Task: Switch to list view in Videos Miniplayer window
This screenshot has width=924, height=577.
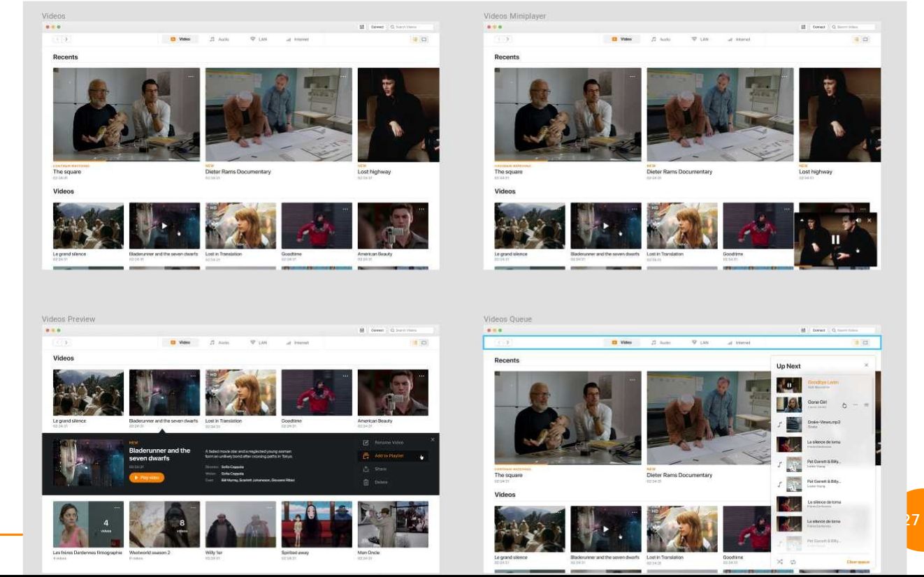Action: pos(856,39)
